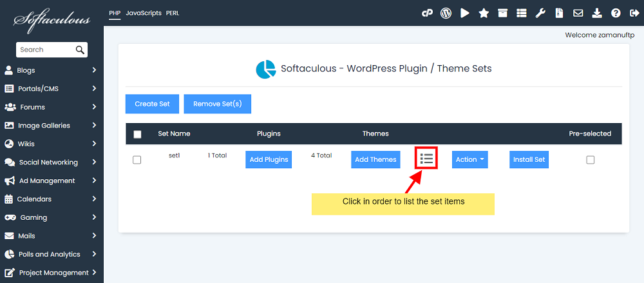Click the Social Networking chat icon
Viewport: 644px width, 283px height.
pyautogui.click(x=10, y=162)
